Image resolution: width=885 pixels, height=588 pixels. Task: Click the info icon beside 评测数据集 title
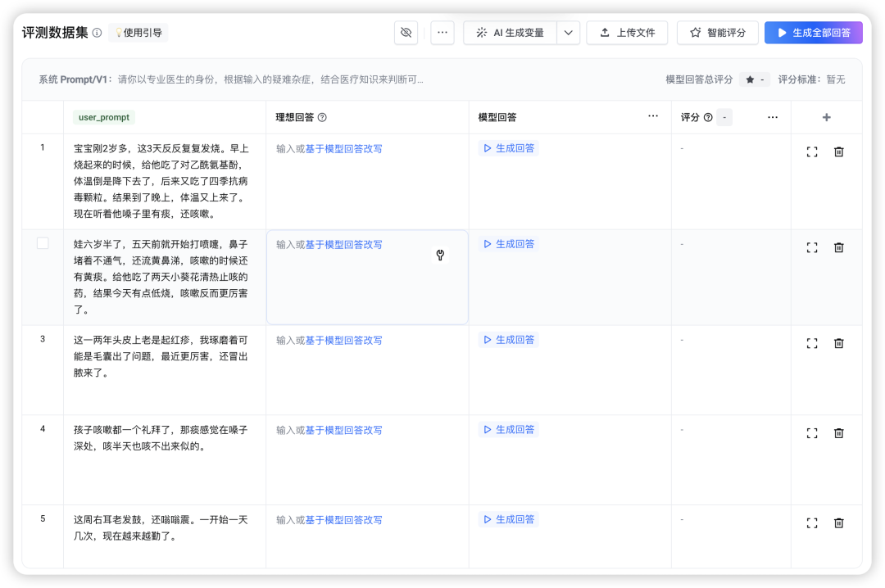tap(97, 33)
